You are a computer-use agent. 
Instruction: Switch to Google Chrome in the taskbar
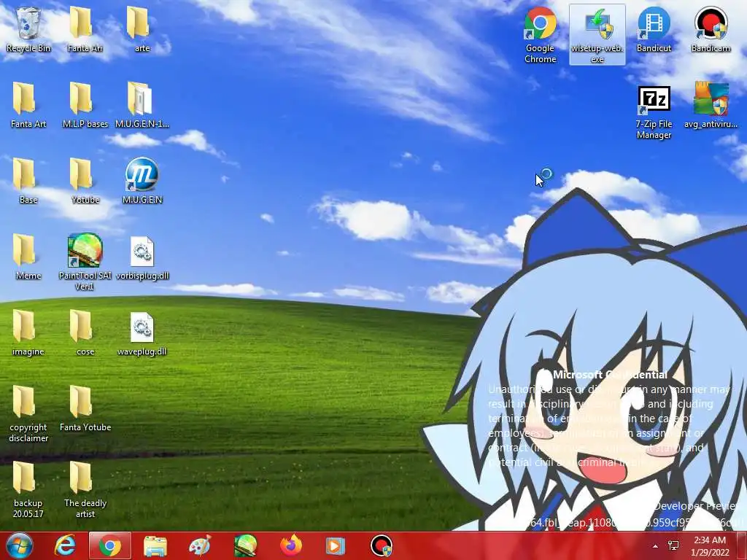[110, 545]
